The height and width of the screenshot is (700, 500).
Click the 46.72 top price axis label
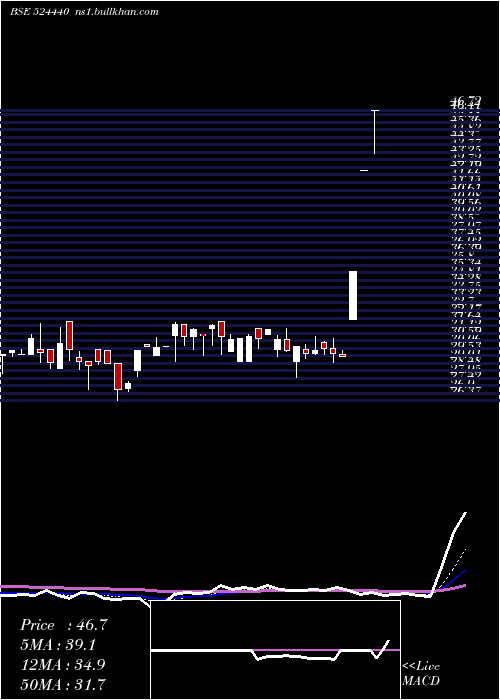coord(466,100)
